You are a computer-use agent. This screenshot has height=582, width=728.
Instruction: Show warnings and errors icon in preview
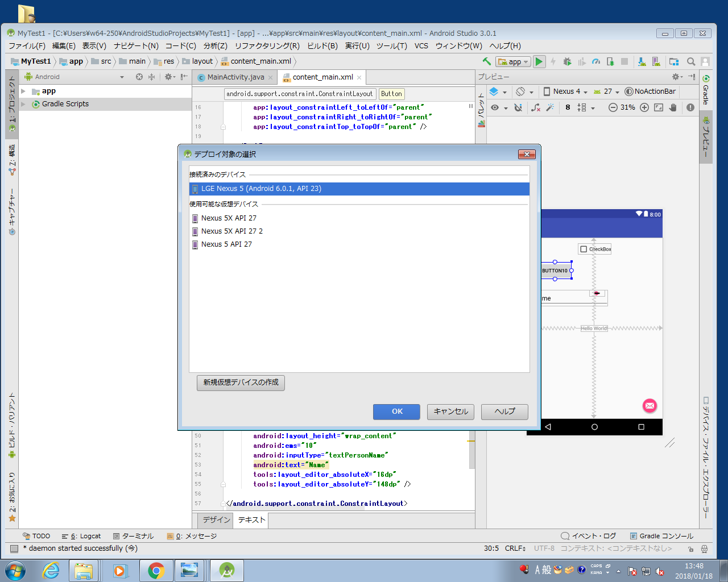tap(690, 107)
